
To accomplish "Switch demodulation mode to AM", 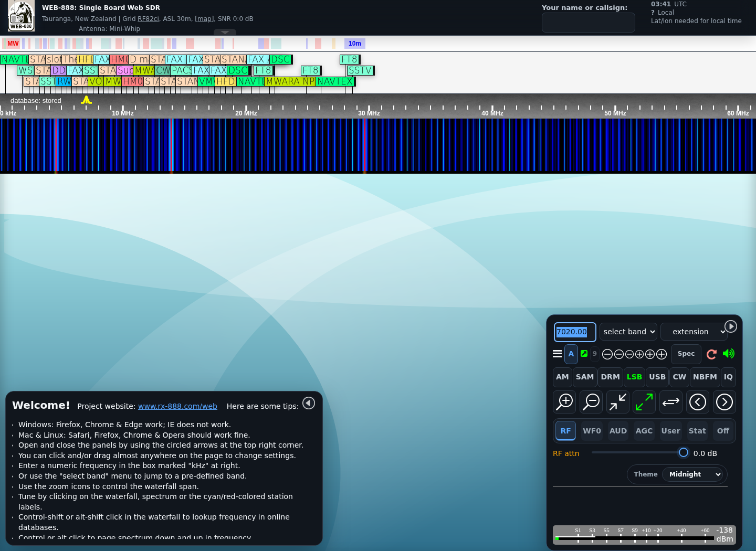I will click(562, 377).
